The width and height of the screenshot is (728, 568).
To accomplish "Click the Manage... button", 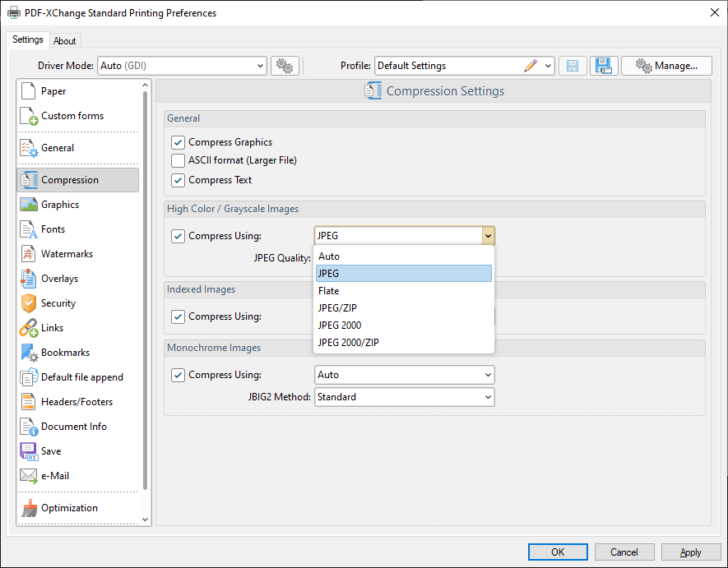I will point(666,66).
